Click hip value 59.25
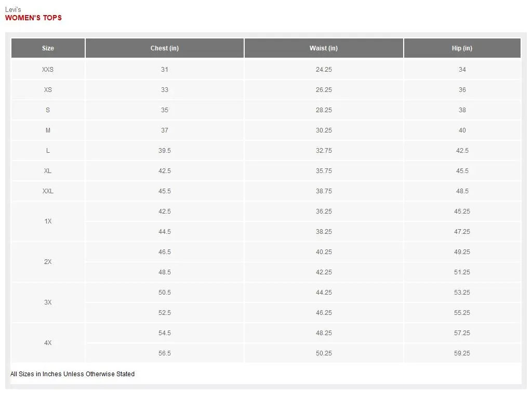 (x=462, y=353)
